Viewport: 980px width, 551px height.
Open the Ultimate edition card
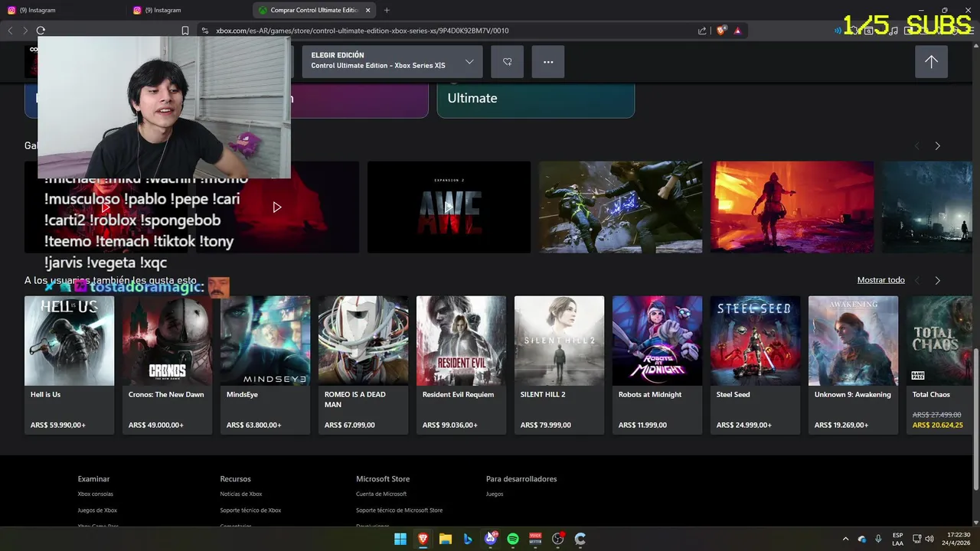point(535,99)
